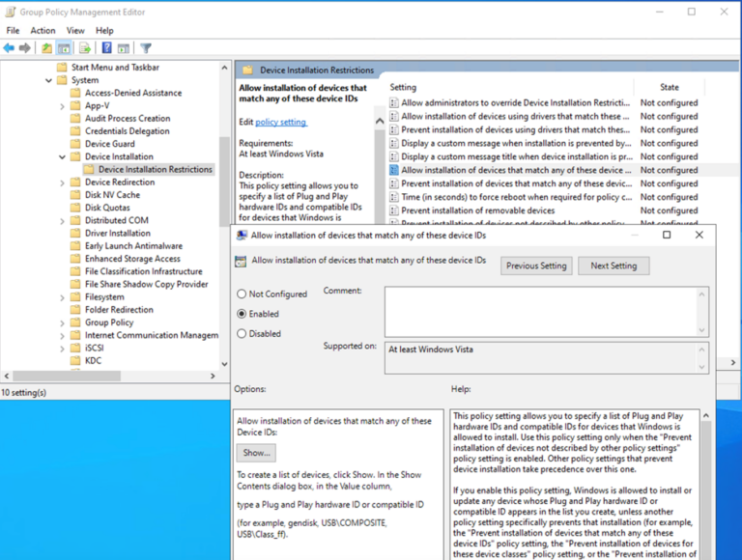Click the Filter funnel icon in toolbar
This screenshot has width=742, height=560.
[x=146, y=48]
